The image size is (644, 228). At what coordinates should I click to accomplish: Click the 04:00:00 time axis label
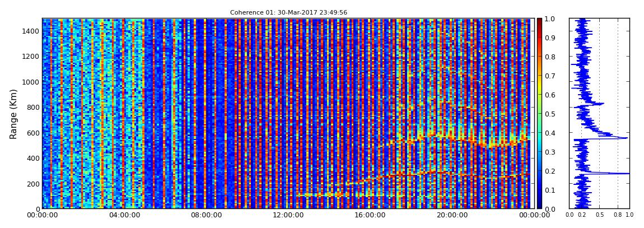124,215
